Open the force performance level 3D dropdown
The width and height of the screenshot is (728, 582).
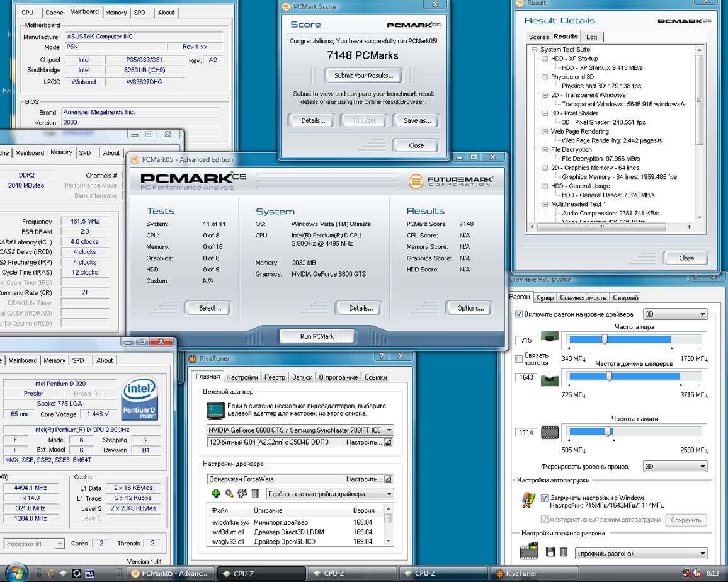tap(675, 466)
